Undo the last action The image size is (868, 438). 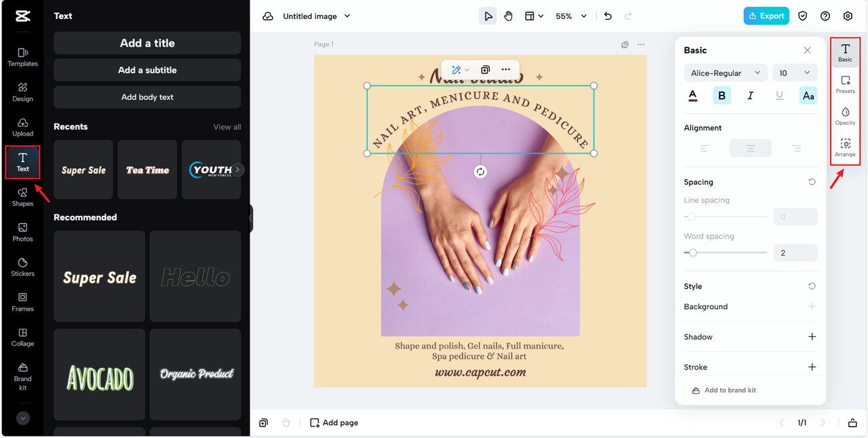point(608,16)
